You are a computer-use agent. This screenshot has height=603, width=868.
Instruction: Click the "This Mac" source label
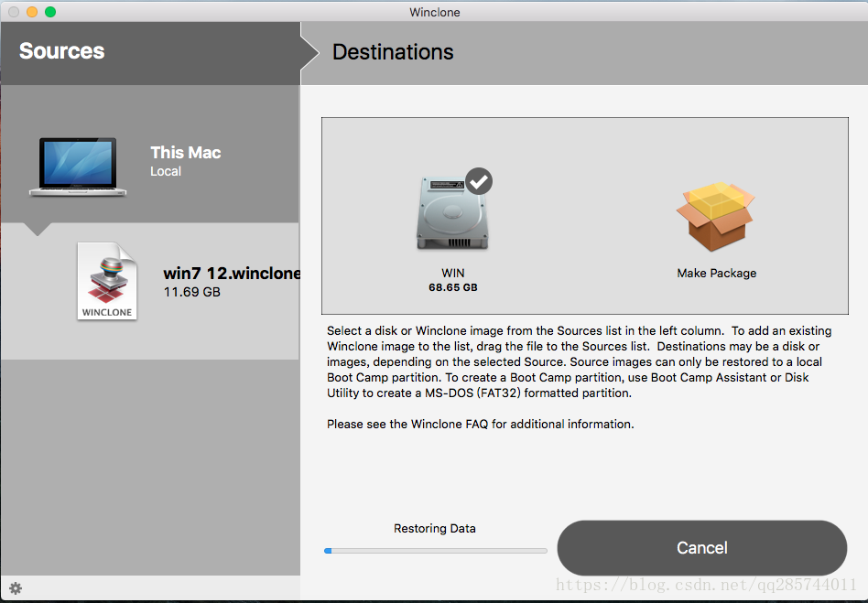[x=186, y=152]
